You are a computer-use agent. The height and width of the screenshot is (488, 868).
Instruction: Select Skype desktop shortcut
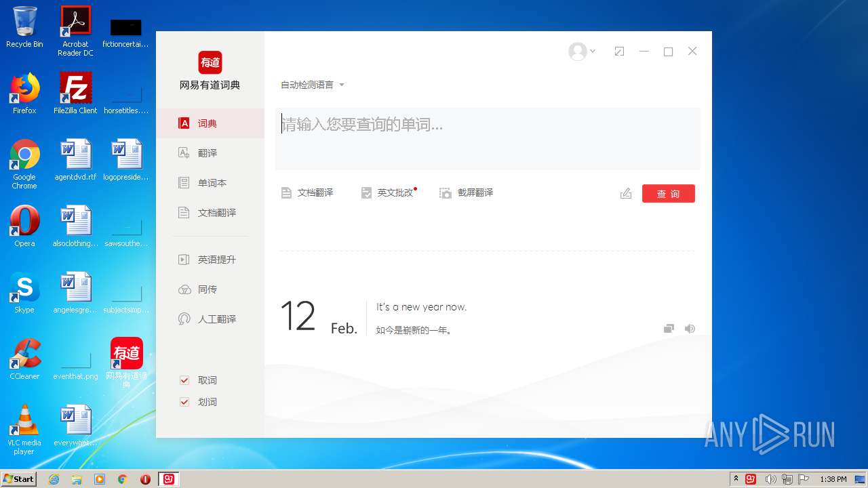(x=24, y=293)
